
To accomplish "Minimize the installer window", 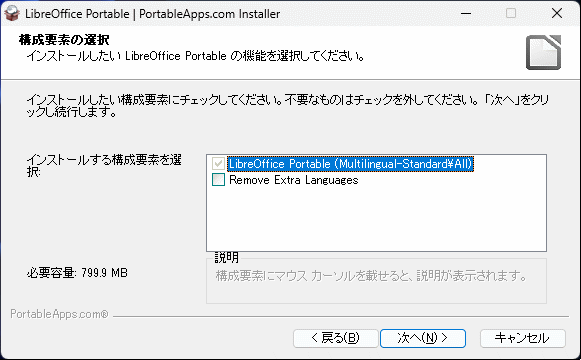I will pos(466,13).
